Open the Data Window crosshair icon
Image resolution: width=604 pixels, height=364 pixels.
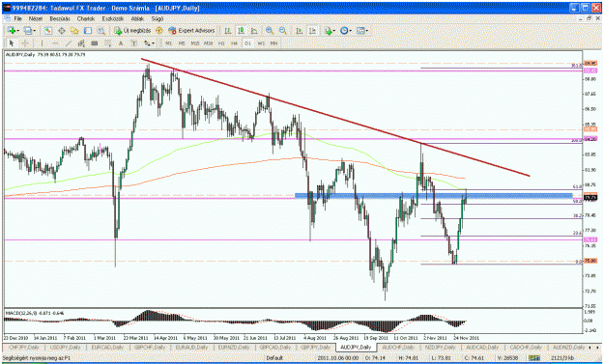click(62, 30)
